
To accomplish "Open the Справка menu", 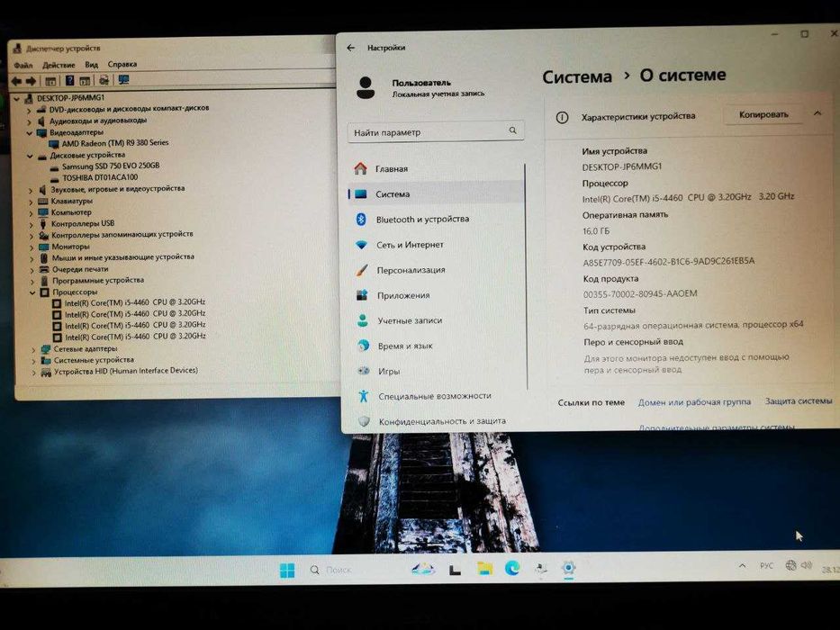I will 122,64.
